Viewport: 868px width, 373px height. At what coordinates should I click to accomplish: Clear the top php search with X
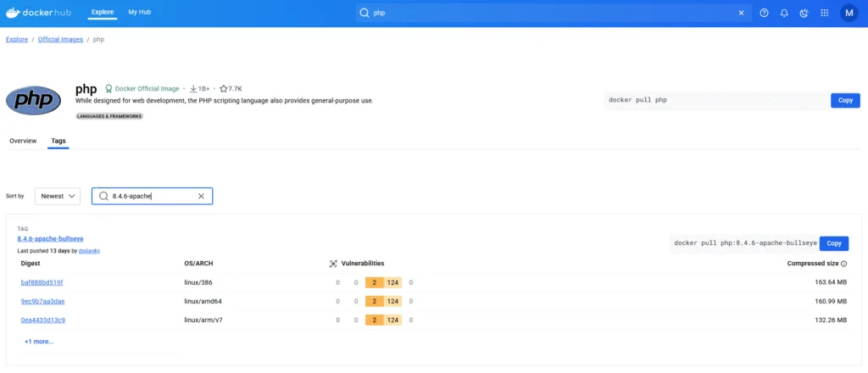[x=741, y=13]
